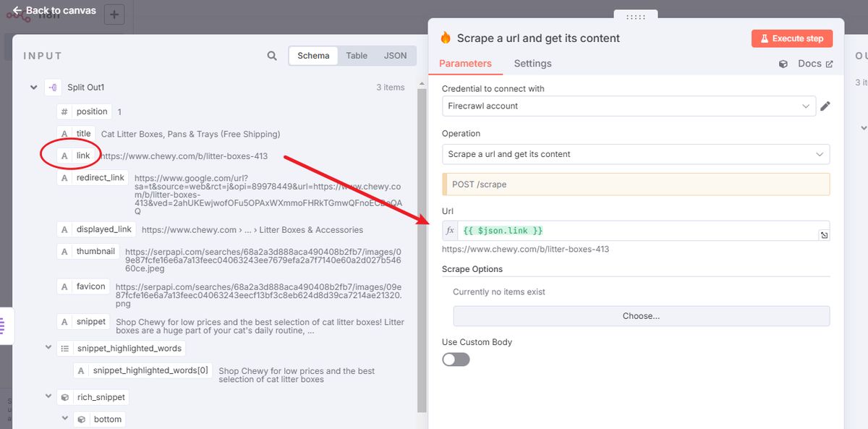Click the Back to canvas arrow
The height and width of the screenshot is (429, 868).
coord(17,11)
